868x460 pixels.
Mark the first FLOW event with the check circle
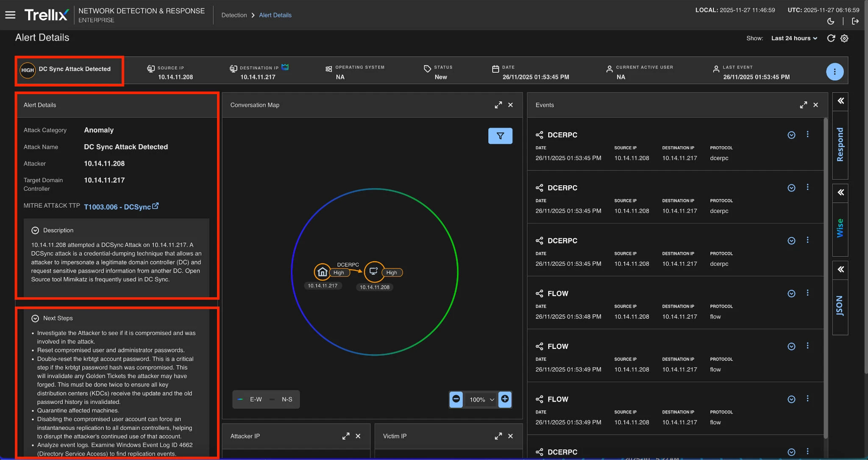(791, 293)
